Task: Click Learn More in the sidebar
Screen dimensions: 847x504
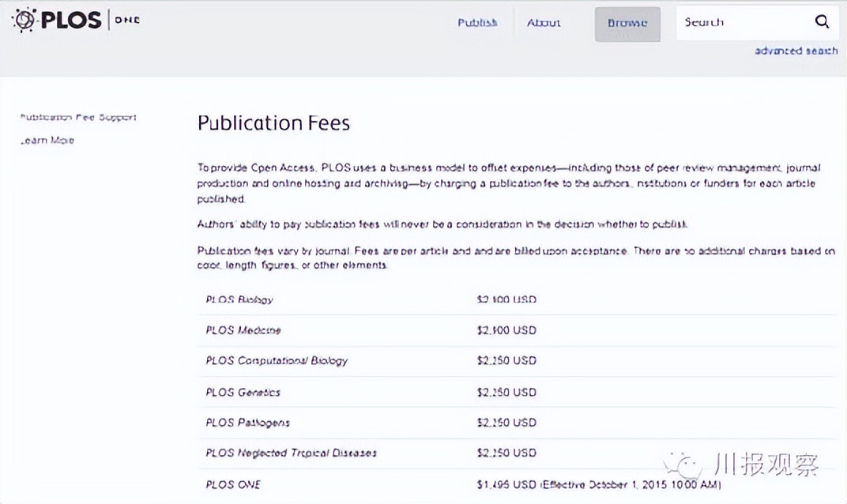Action: point(46,140)
